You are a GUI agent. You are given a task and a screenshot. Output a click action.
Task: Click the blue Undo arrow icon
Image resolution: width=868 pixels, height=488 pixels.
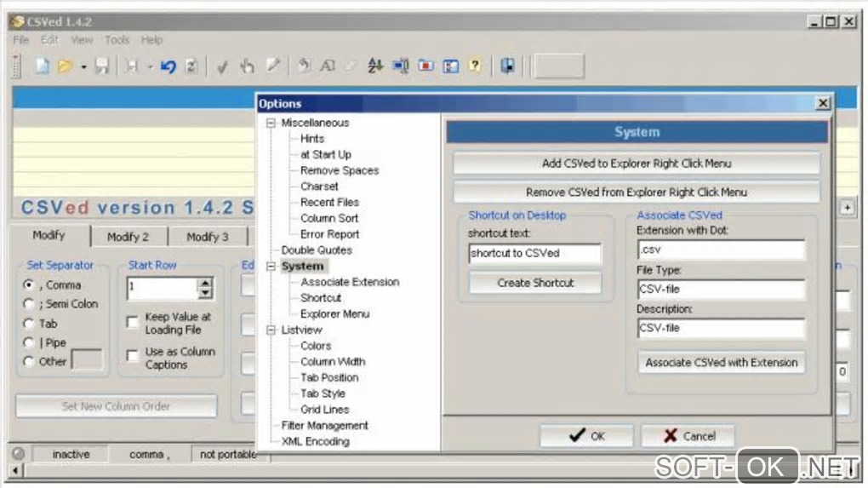[x=168, y=66]
